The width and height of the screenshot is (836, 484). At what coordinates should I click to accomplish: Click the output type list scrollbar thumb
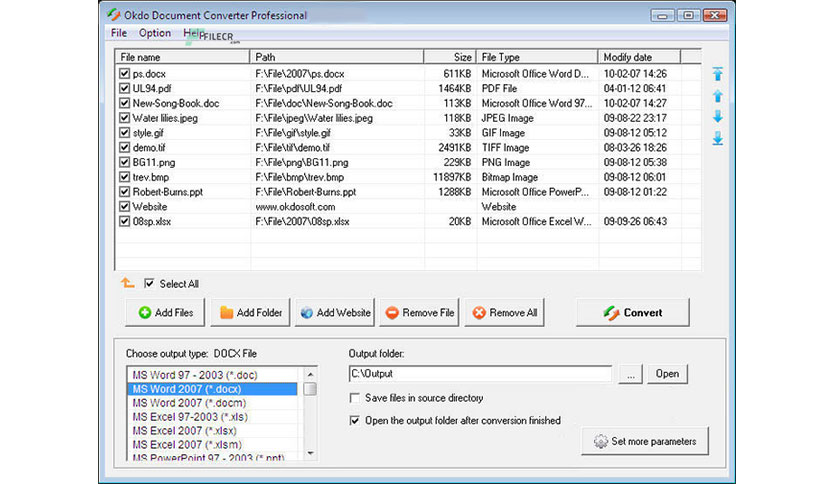[310, 389]
